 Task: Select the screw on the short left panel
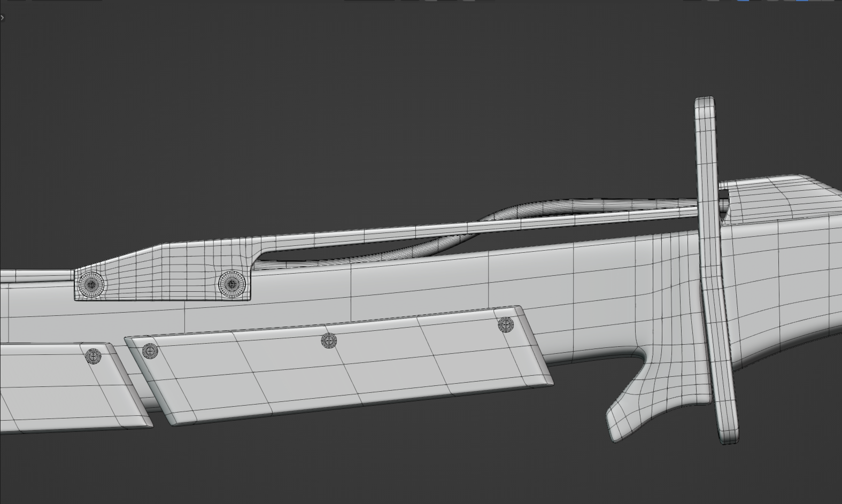click(94, 355)
